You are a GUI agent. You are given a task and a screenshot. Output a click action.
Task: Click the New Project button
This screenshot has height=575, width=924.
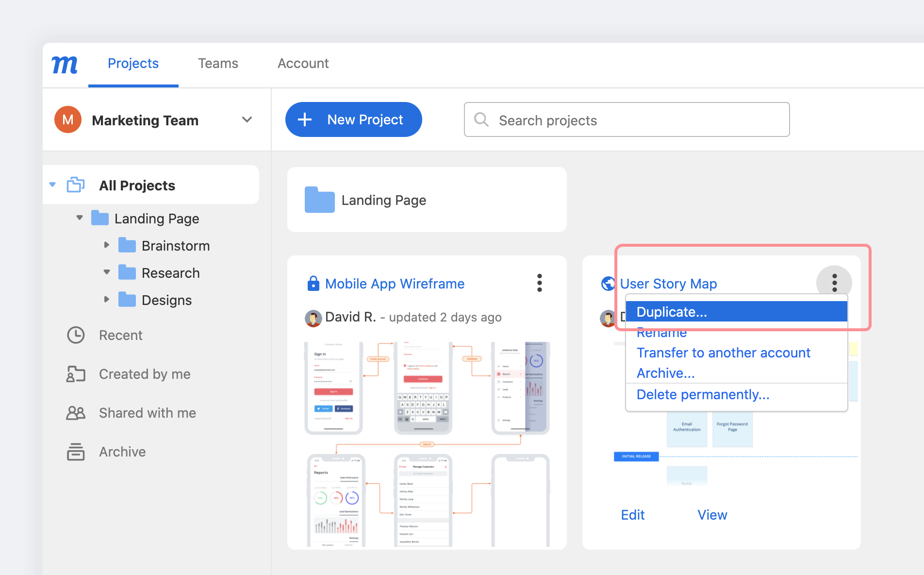tap(353, 119)
